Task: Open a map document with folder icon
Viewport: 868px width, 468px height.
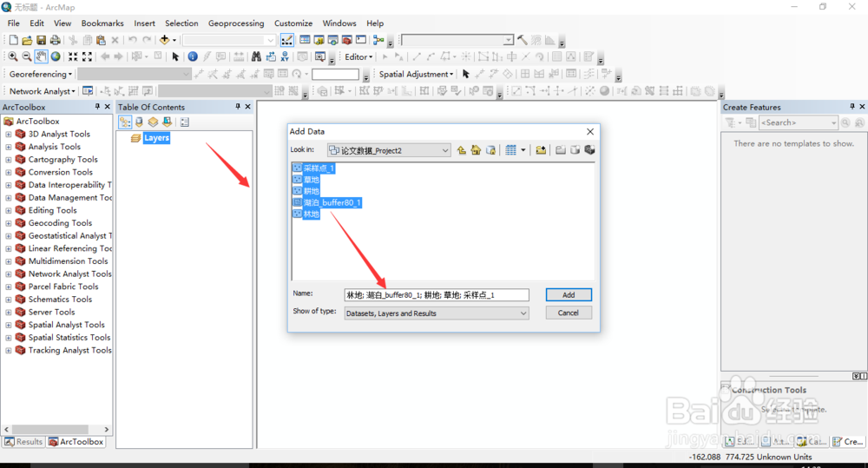Action: pyautogui.click(x=27, y=40)
